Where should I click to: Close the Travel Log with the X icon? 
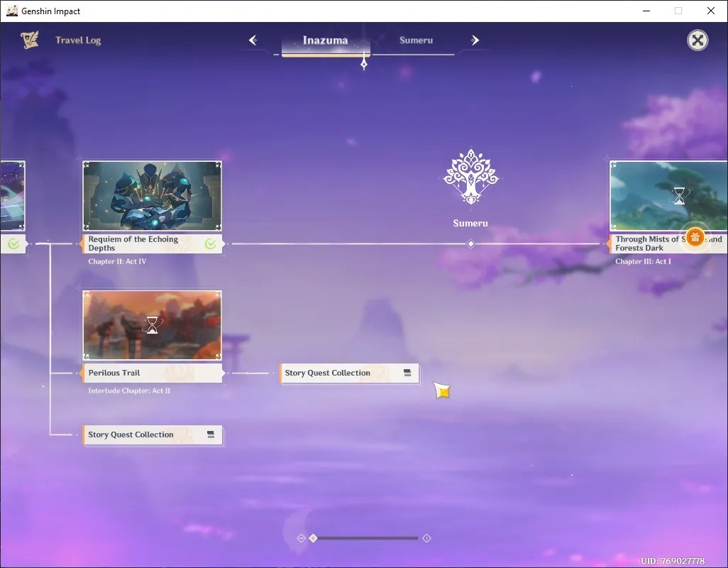click(x=697, y=40)
